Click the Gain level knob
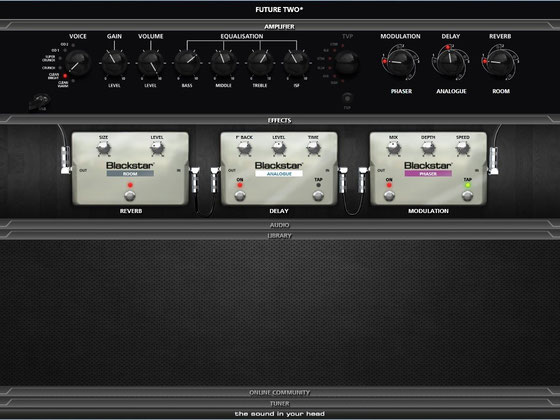 click(114, 63)
